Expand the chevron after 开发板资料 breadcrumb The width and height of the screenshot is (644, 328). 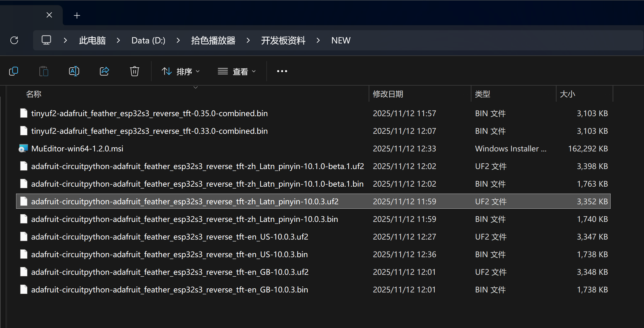tap(318, 40)
